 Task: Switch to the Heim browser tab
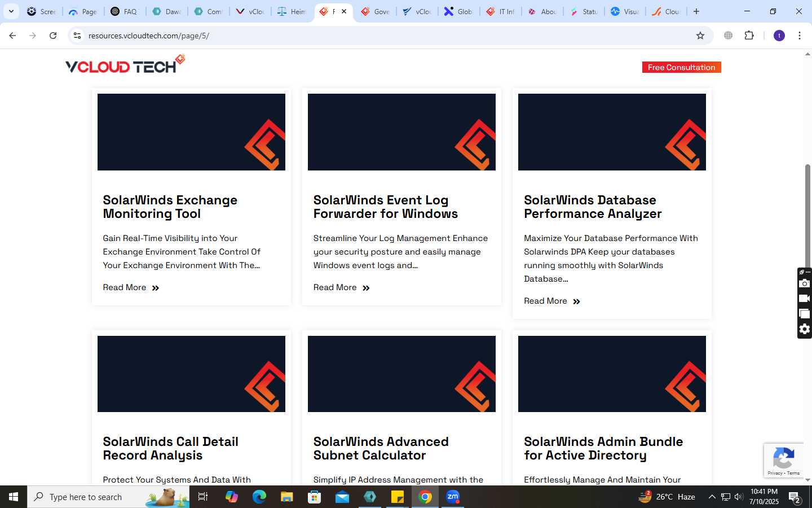click(292, 11)
